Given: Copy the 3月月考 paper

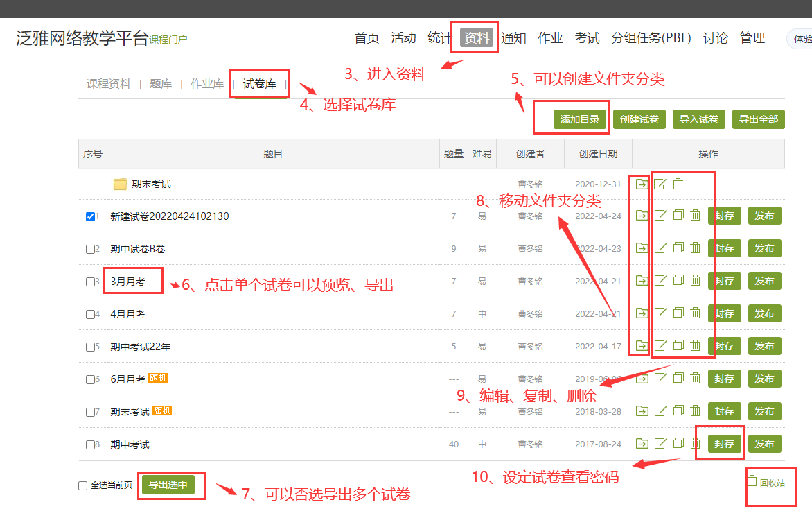Looking at the screenshot, I should click(678, 280).
